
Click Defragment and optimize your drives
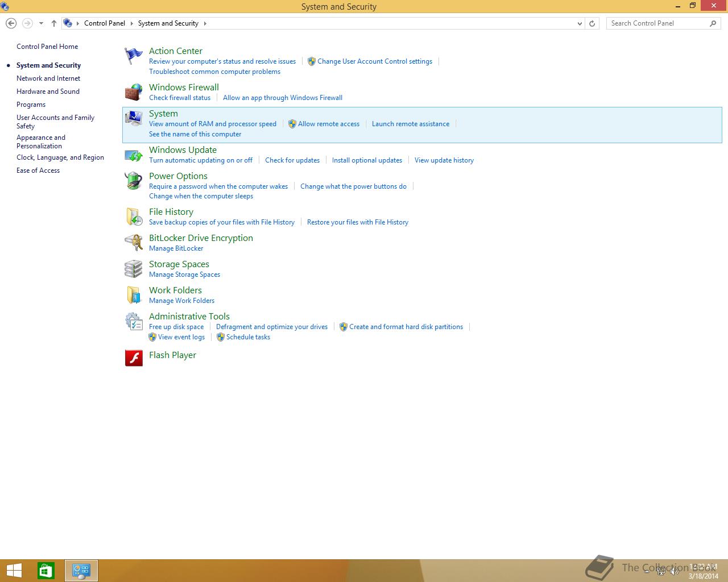(x=272, y=327)
